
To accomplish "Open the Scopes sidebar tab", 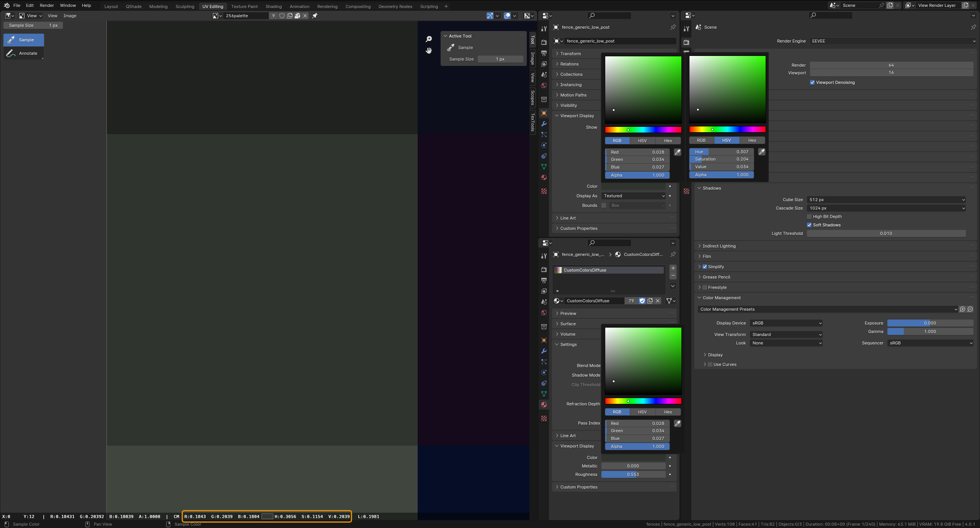I will (x=532, y=97).
